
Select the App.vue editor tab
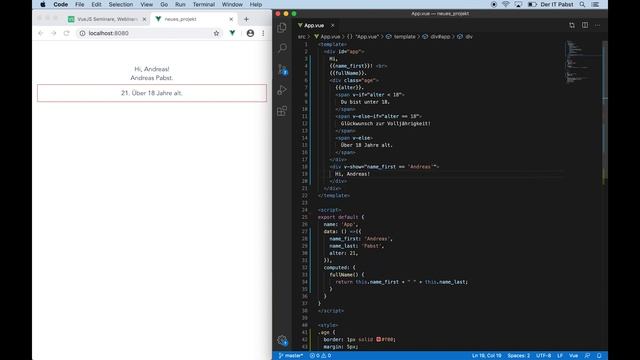click(x=314, y=25)
